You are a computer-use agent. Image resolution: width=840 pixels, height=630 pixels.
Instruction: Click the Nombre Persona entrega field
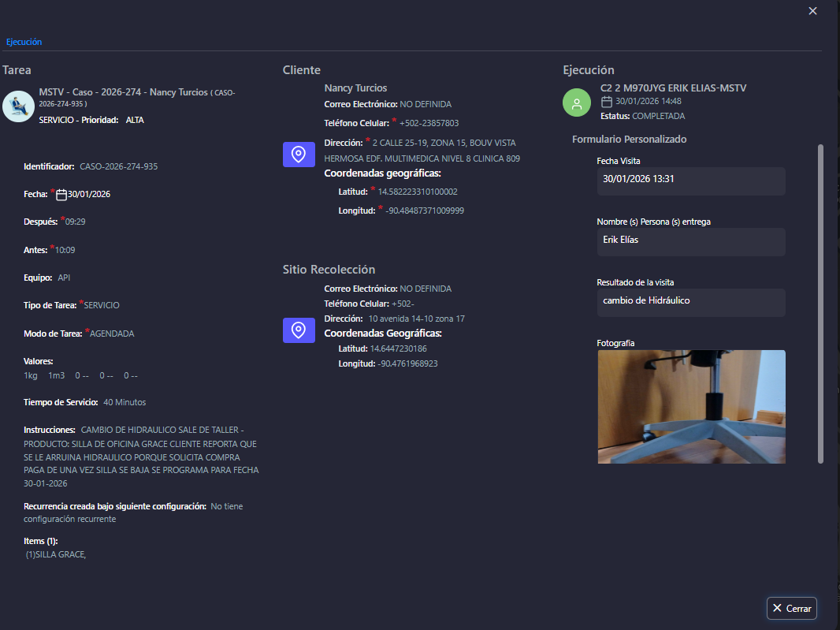[690, 240]
